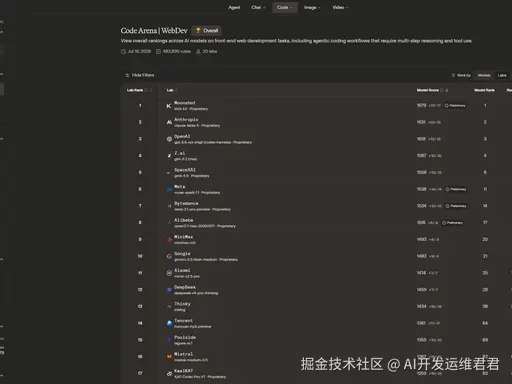Click the Hide Filters button
This screenshot has width=512, height=384.
[x=140, y=75]
